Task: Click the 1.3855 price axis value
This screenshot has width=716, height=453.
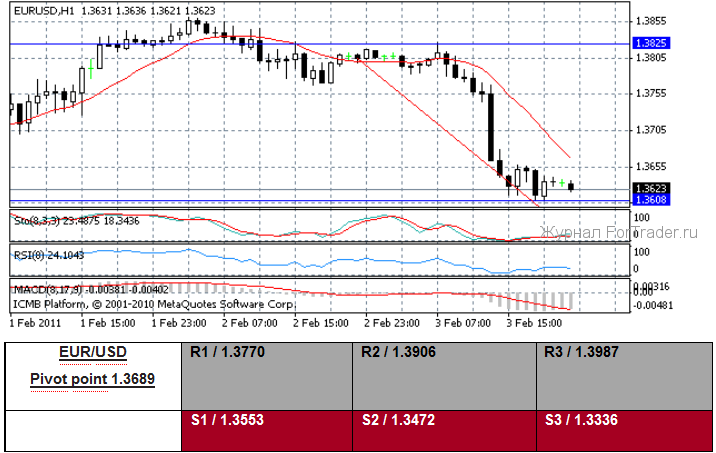Action: [x=651, y=21]
